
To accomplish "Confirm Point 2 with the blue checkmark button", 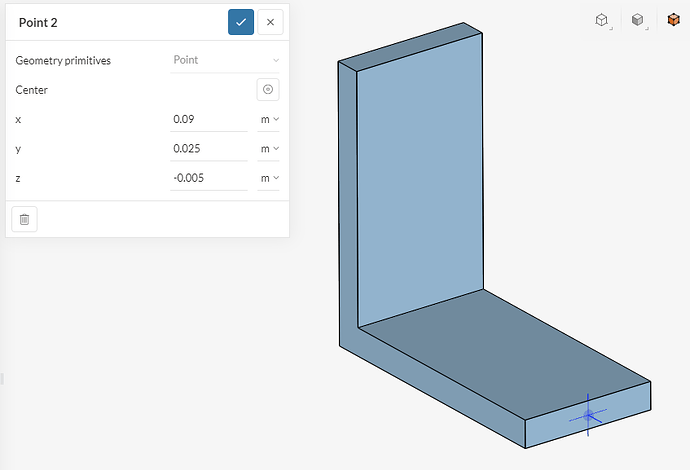I will pos(241,22).
